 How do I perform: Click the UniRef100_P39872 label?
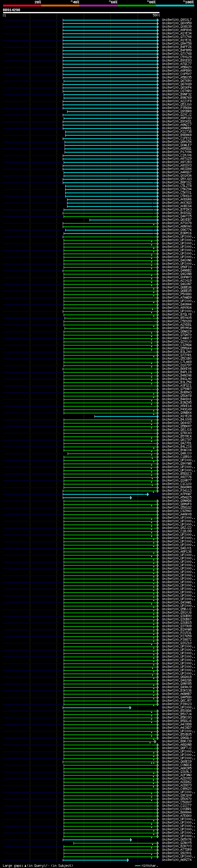[x=176, y=640]
